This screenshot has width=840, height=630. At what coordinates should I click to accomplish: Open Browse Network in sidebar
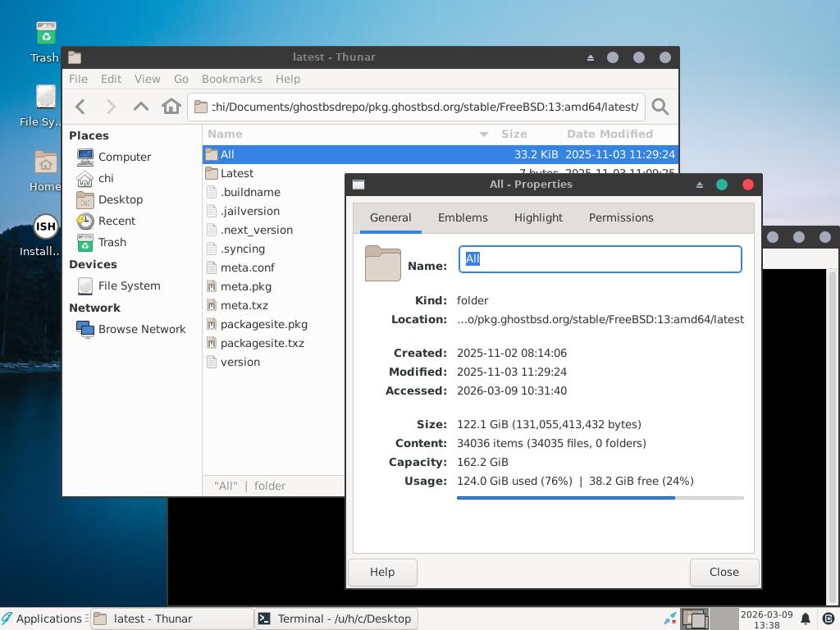[141, 329]
